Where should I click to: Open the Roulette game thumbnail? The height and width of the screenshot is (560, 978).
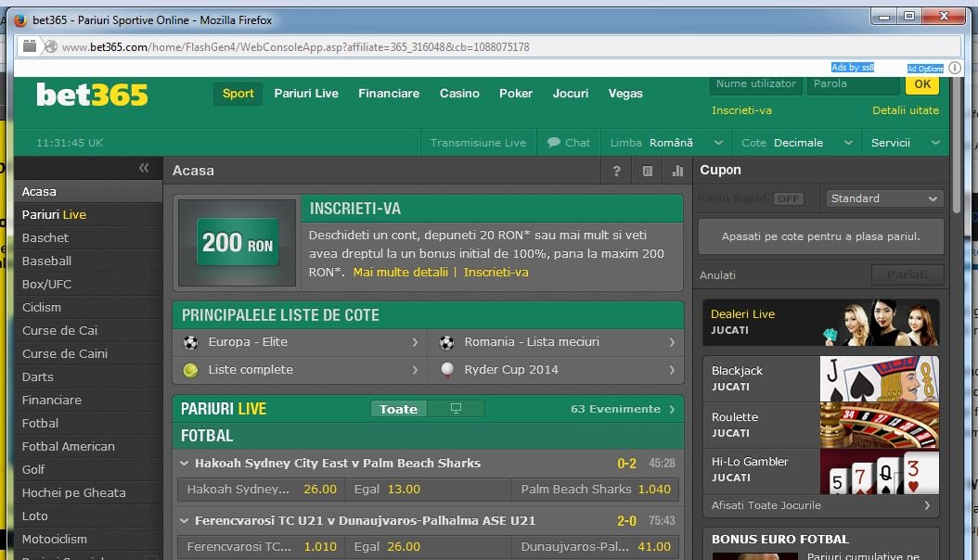tap(879, 426)
